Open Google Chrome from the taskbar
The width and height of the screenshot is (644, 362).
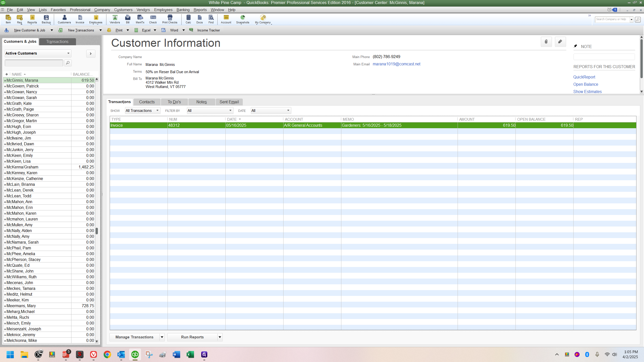click(107, 354)
